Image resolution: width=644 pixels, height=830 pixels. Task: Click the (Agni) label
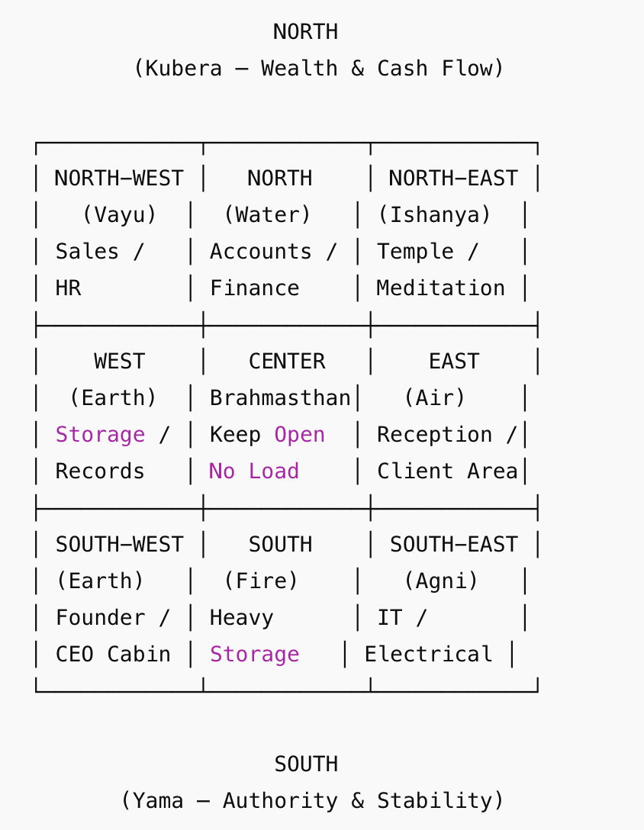[x=441, y=581]
